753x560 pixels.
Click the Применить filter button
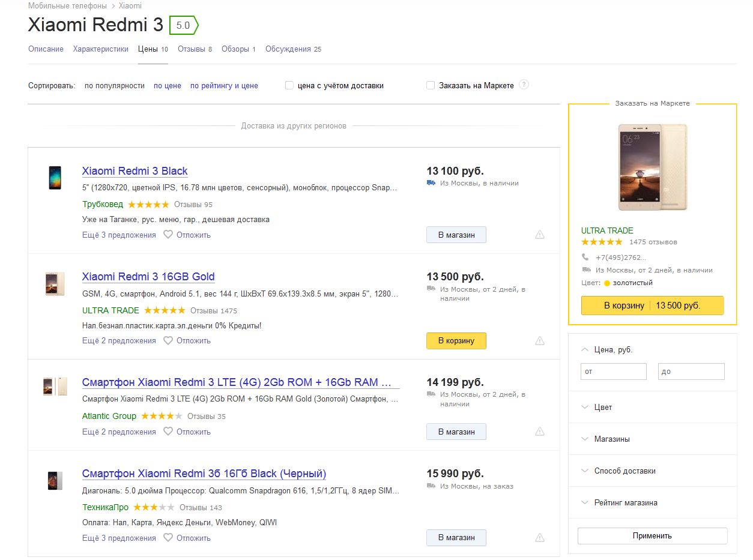(x=652, y=535)
